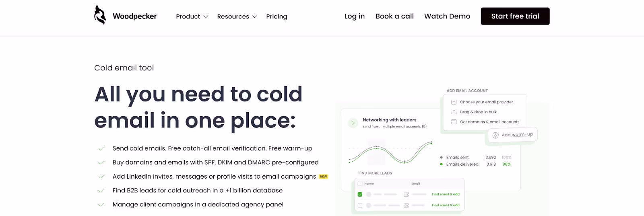Click the checkmark icon beside Buy domains and emails
The height and width of the screenshot is (216, 644).
tap(101, 163)
